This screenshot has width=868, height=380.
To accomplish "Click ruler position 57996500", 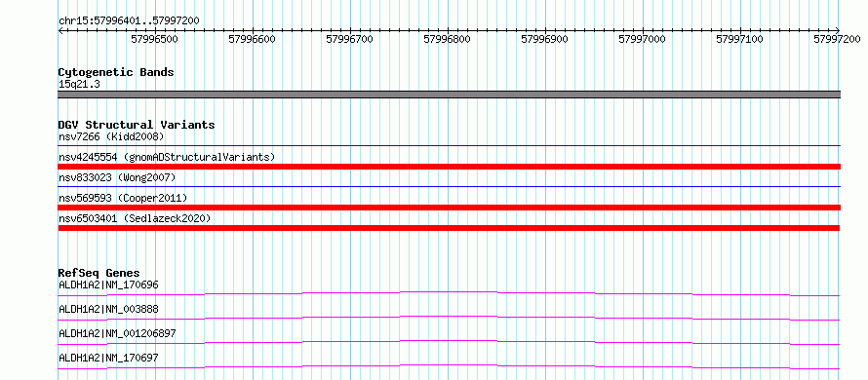I will pyautogui.click(x=155, y=39).
